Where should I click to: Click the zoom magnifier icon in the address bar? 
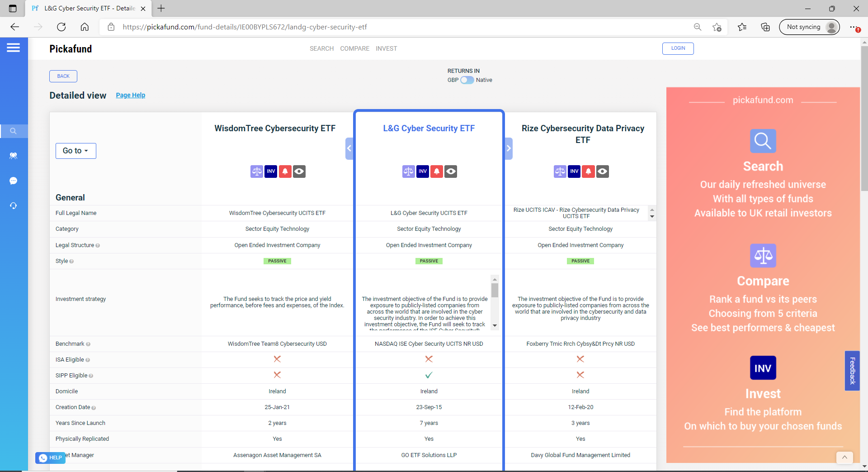(x=698, y=27)
